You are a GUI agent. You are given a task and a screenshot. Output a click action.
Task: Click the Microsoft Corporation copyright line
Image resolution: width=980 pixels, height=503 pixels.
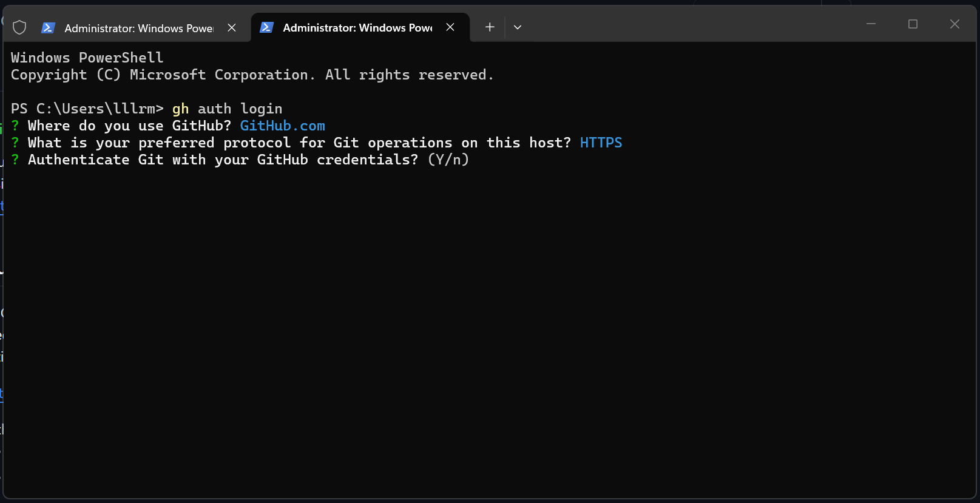[252, 75]
